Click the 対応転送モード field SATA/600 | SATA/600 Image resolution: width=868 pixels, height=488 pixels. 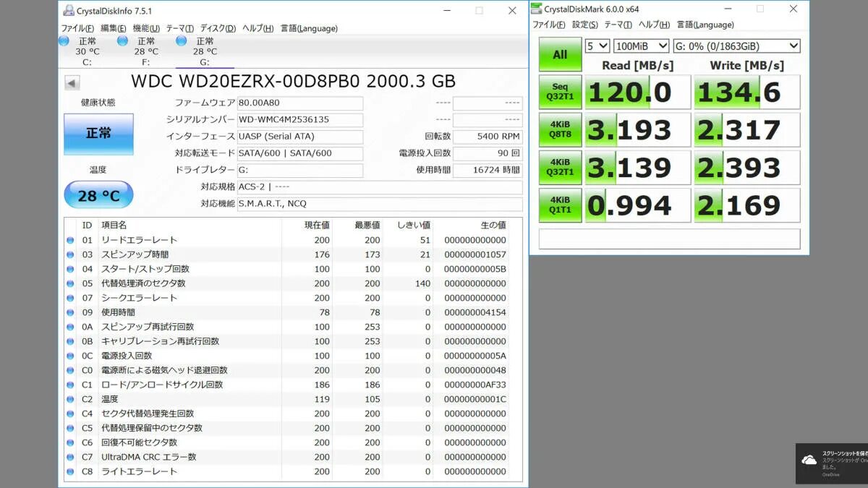(x=299, y=153)
